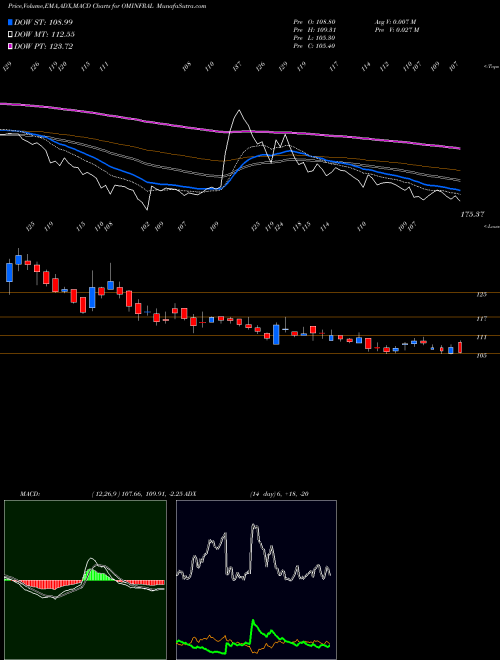Open the green MACD histogram panel
The height and width of the screenshot is (660, 500).
[85, 580]
